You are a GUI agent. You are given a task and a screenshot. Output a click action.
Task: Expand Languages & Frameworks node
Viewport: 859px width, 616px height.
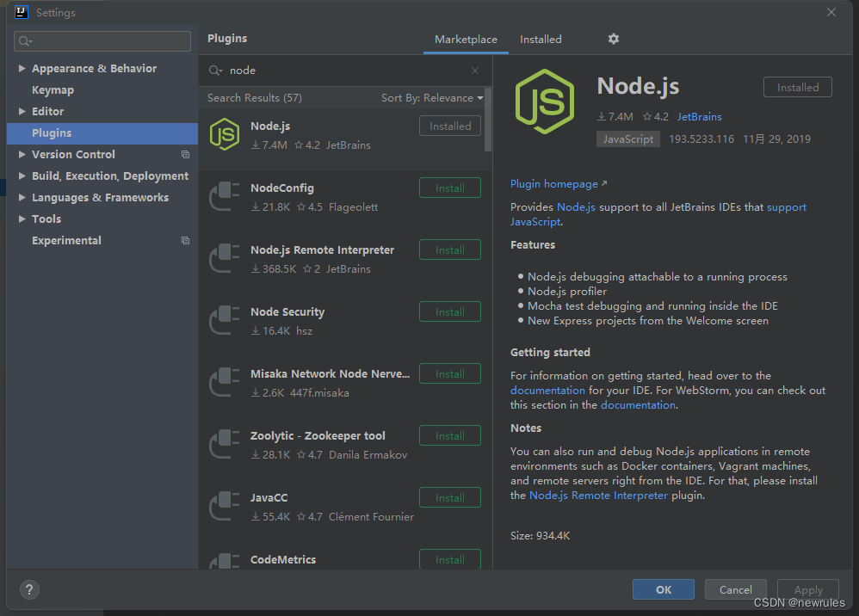22,197
